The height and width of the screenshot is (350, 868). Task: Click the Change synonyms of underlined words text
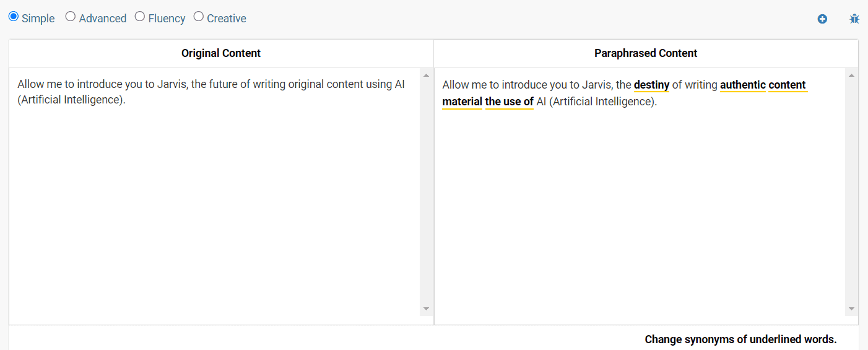click(x=740, y=339)
